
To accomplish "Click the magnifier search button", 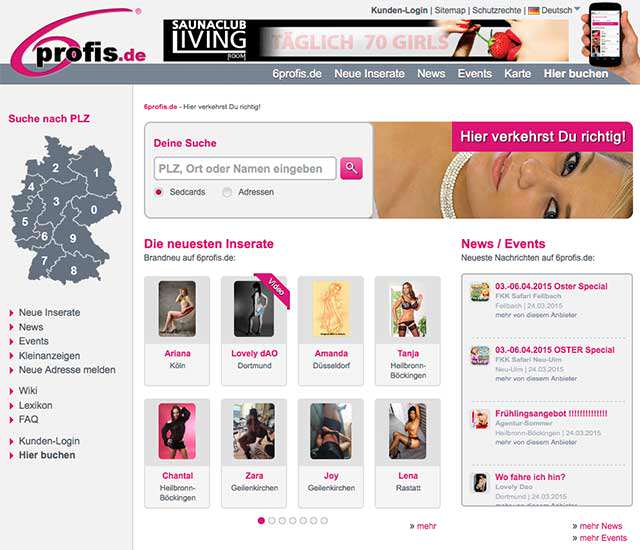I will [x=351, y=168].
